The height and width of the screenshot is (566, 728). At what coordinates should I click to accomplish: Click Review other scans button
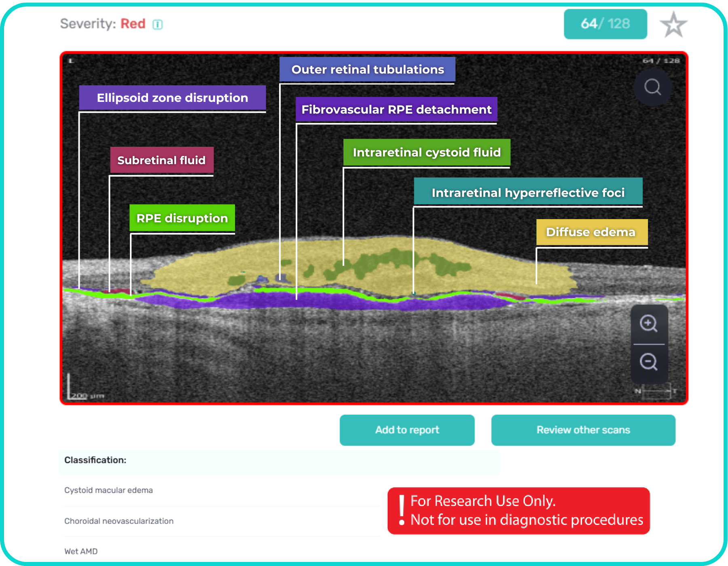[x=583, y=430]
